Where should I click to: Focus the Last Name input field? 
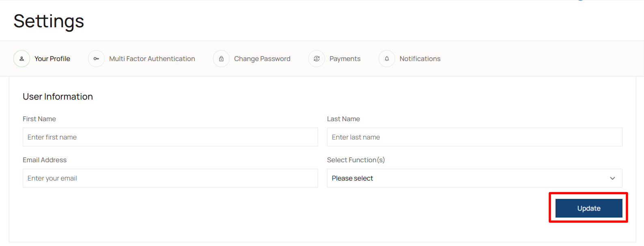coord(475,137)
